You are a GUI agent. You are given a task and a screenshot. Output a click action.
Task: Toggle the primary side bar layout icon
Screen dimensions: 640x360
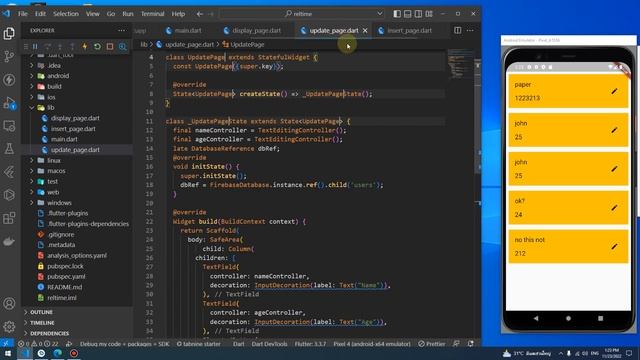coord(397,14)
